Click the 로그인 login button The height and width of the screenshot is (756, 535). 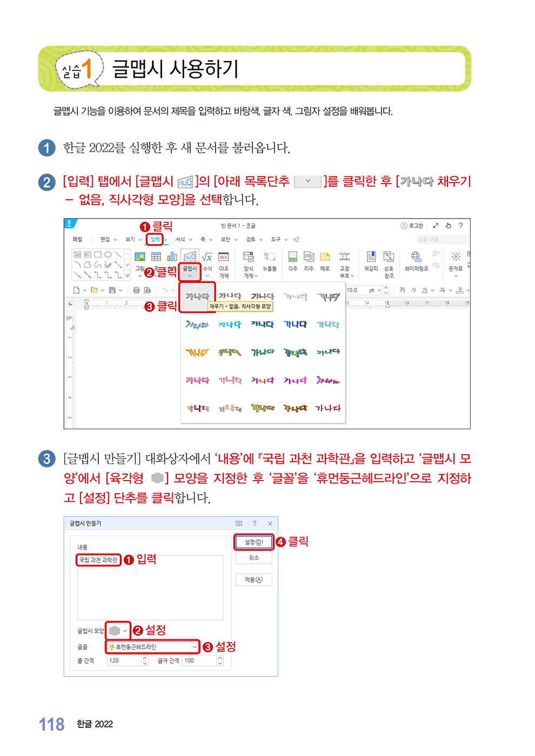coord(412,226)
